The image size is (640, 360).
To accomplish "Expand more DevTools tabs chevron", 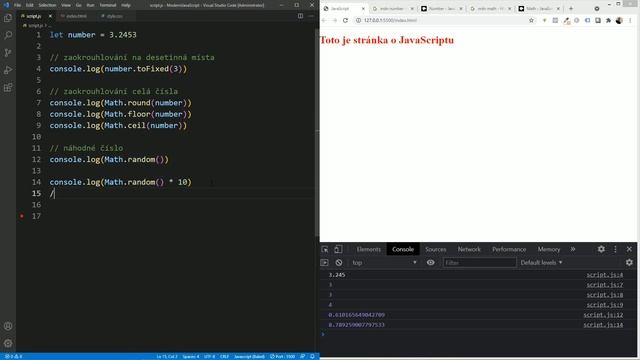I will pyautogui.click(x=573, y=249).
